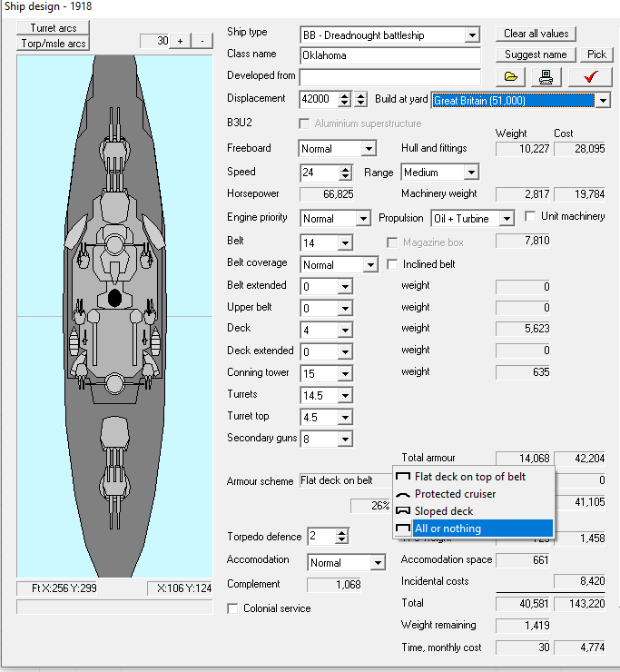Click the Machinery weight value 2,817
Viewport: 620px width, 672px height.
pyautogui.click(x=523, y=194)
